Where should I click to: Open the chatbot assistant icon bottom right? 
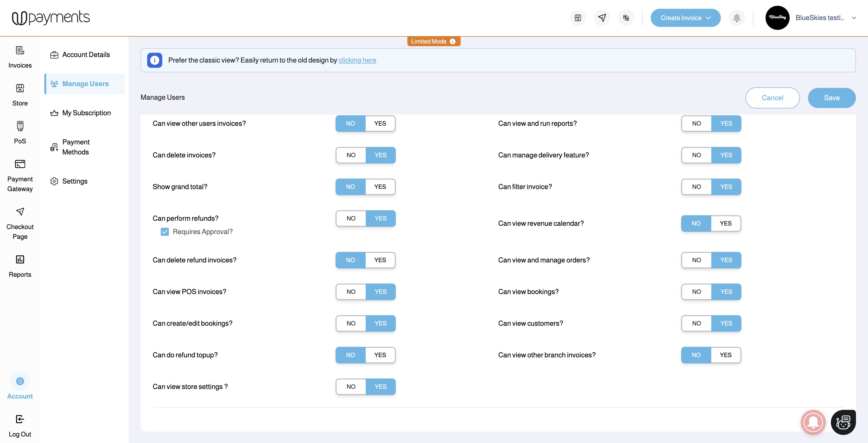coord(843,422)
